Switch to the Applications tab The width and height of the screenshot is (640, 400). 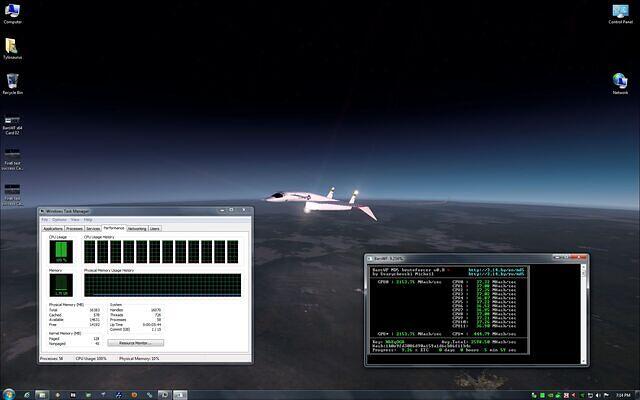[x=52, y=228]
